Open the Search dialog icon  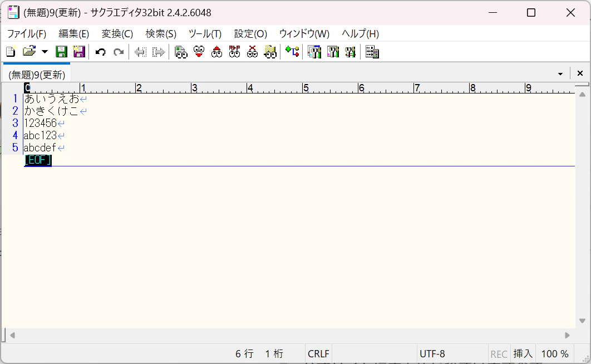[181, 52]
